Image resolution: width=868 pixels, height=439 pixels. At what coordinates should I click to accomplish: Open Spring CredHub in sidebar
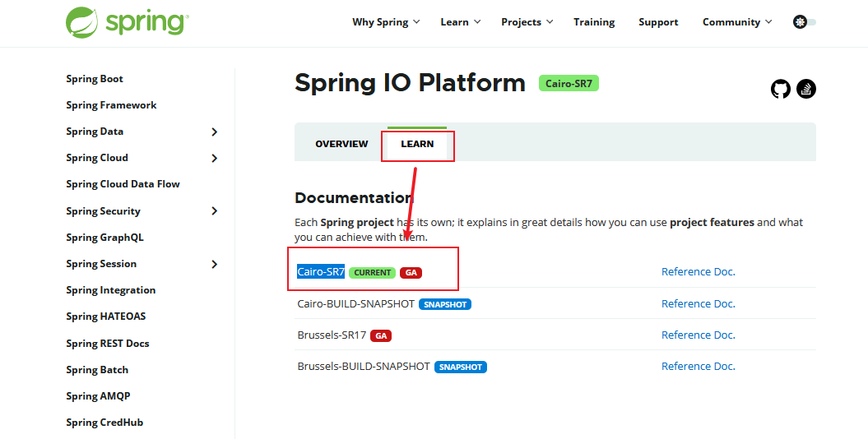click(104, 423)
